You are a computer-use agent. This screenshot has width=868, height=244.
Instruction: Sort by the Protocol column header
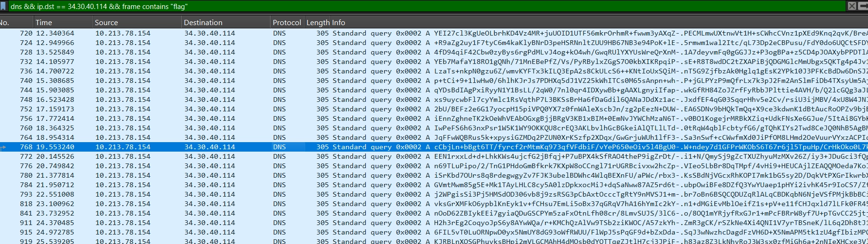coord(287,22)
